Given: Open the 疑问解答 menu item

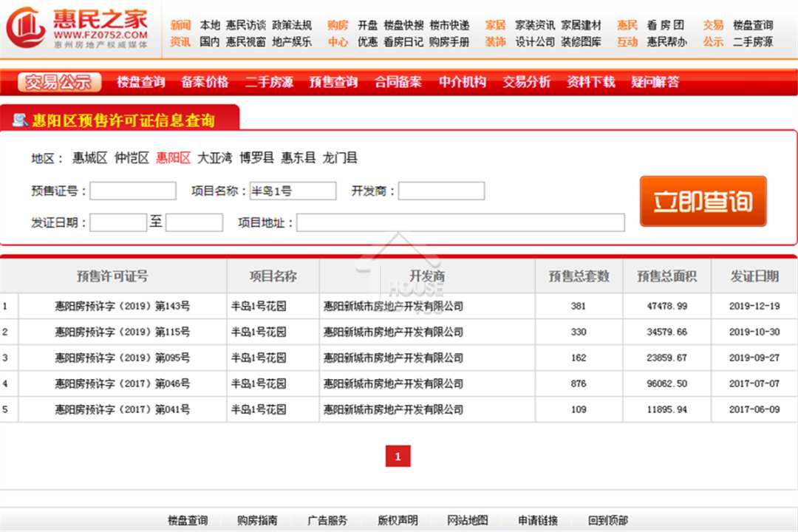Looking at the screenshot, I should tap(655, 82).
